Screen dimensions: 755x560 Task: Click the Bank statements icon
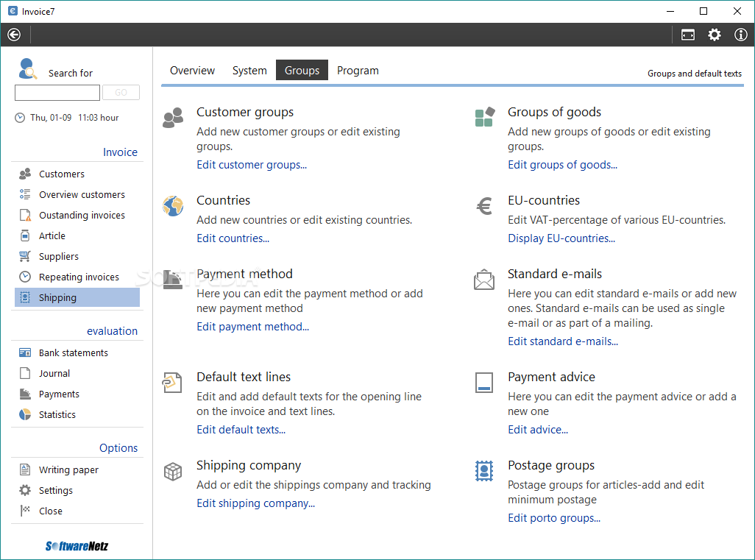pyautogui.click(x=25, y=352)
